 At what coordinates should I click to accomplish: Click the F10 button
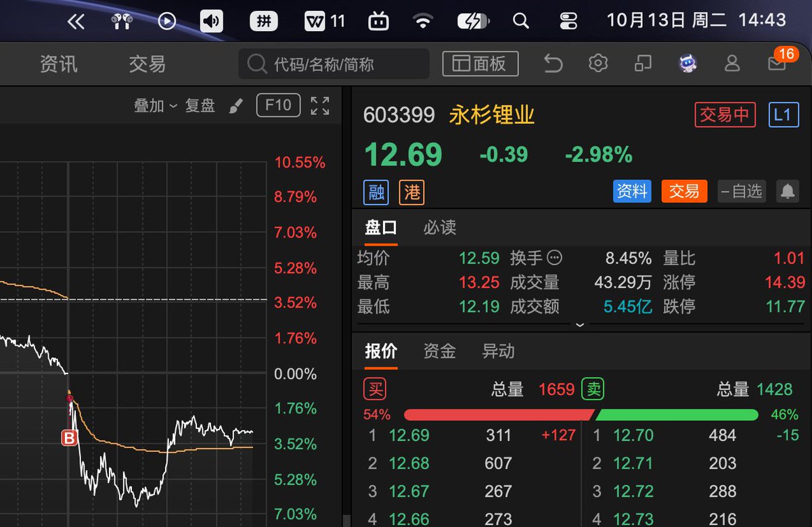(278, 106)
